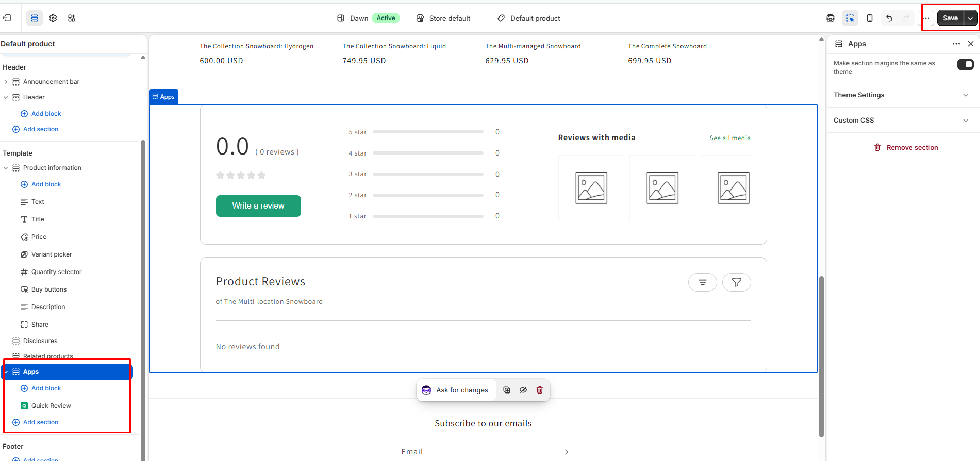Screen dimensions: 980x461
Task: Click See all media link
Action: pyautogui.click(x=730, y=138)
